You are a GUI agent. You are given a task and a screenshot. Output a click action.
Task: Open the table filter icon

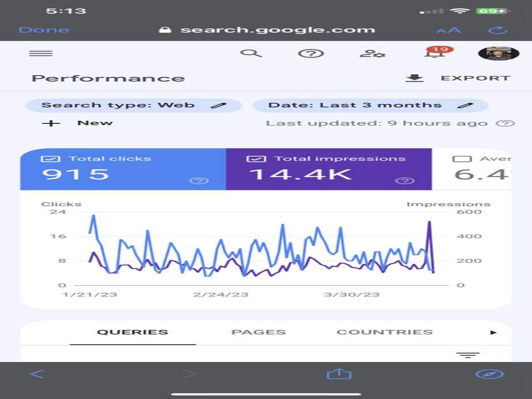click(x=468, y=355)
